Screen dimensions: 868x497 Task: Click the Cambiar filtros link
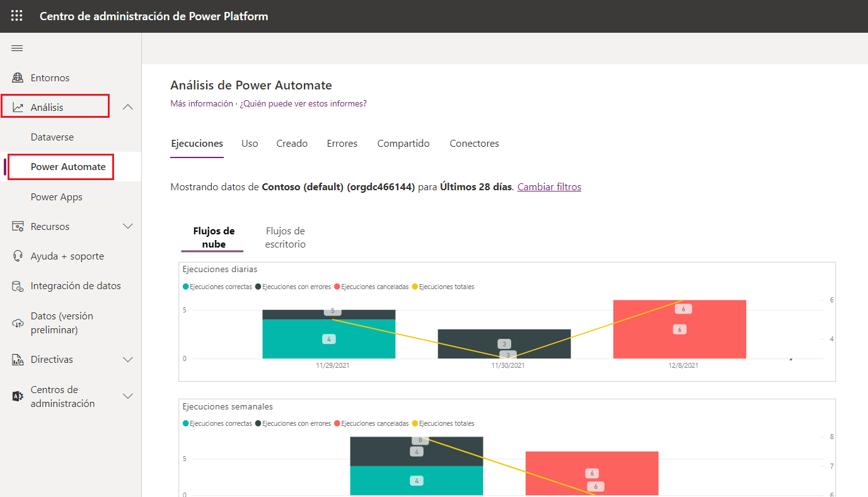549,187
